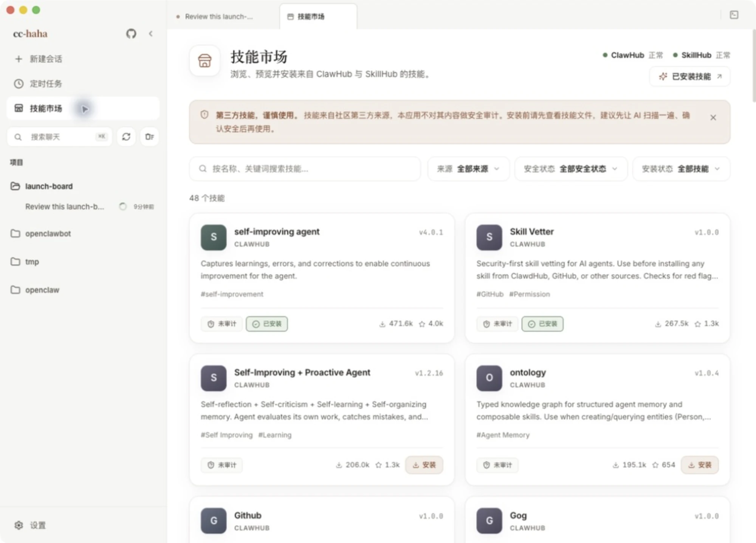Click the #Agent Memory tag

(503, 435)
